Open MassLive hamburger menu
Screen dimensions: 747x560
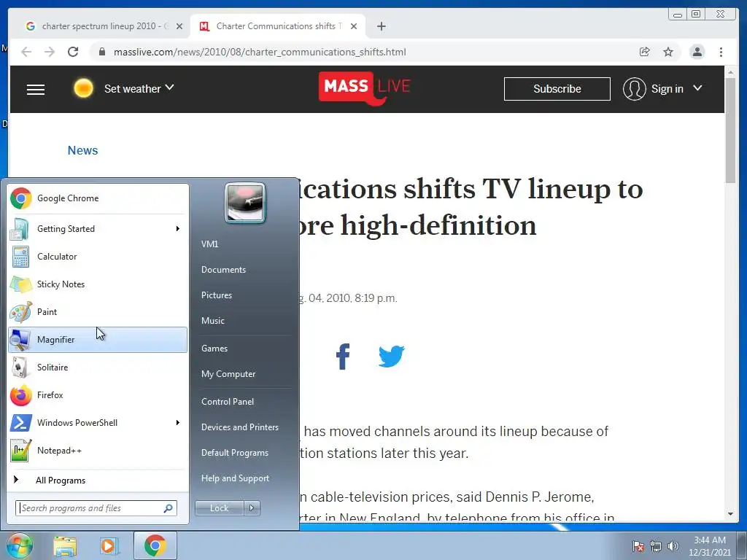36,89
